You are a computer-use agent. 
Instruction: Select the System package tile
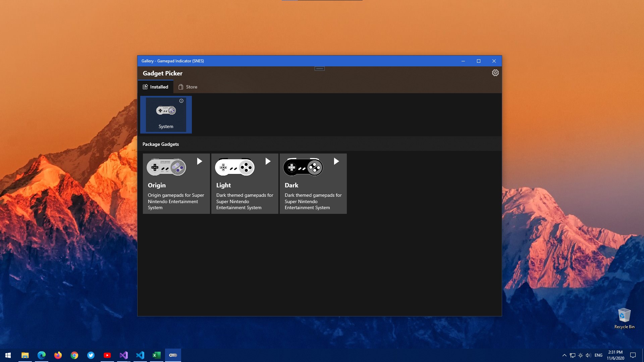[x=166, y=115]
